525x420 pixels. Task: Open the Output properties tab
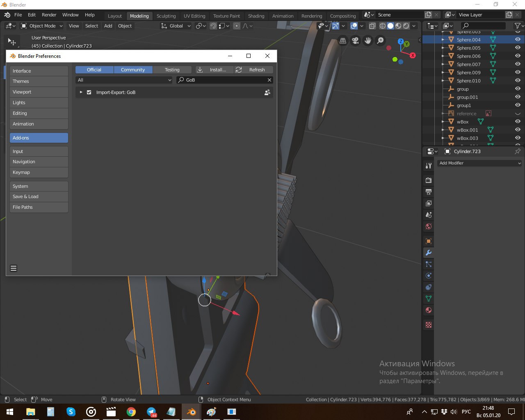point(429,192)
